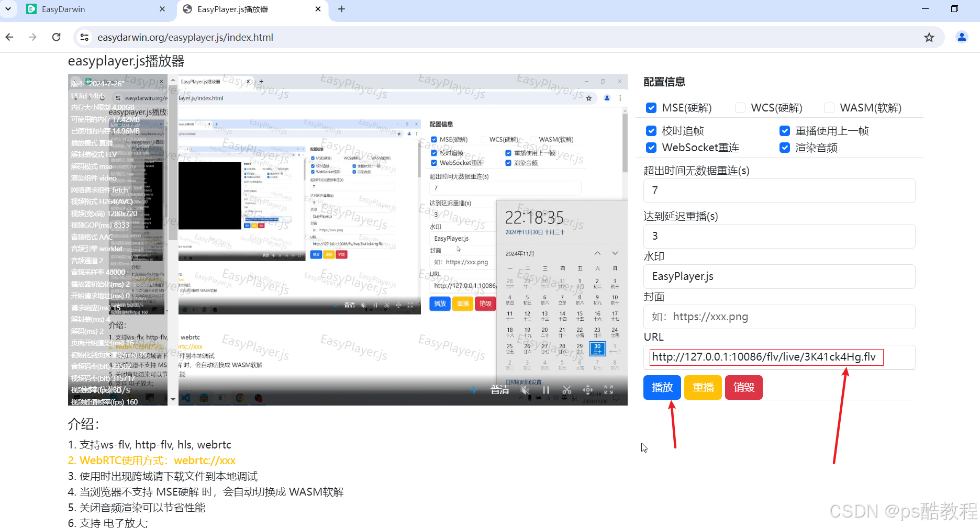The height and width of the screenshot is (528, 980).
Task: Toggle the 校时追帧 checkbox
Action: 651,131
